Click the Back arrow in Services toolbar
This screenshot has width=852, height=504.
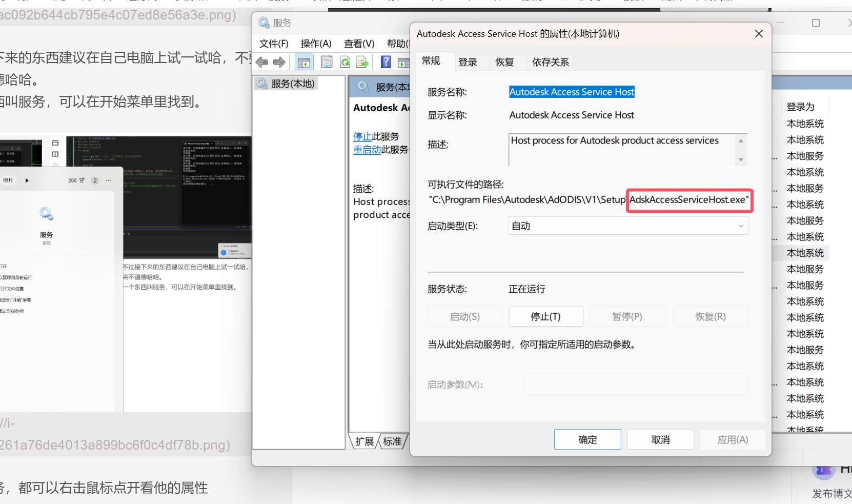pyautogui.click(x=262, y=63)
